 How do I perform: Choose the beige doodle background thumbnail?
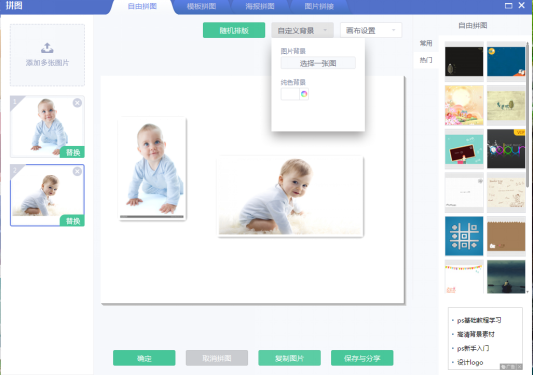pyautogui.click(x=506, y=192)
